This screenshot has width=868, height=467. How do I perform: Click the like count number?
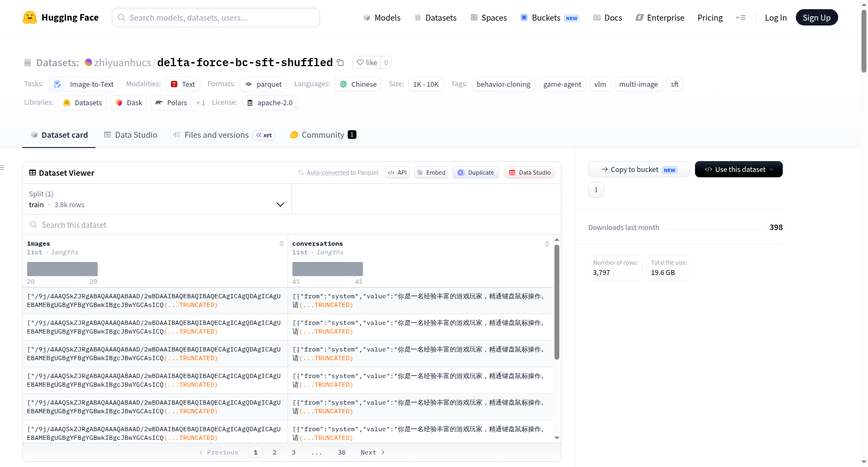pyautogui.click(x=386, y=62)
